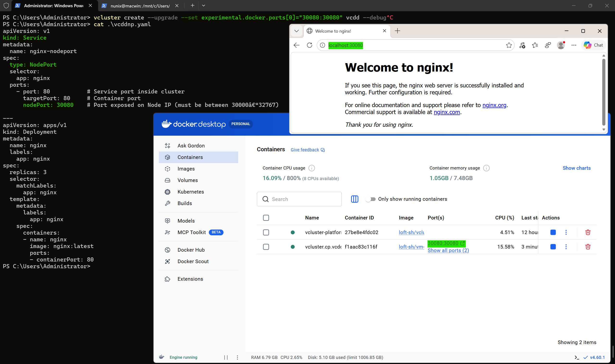This screenshot has height=364, width=615.
Task: Click the column settings icon next to Search
Action: (354, 199)
